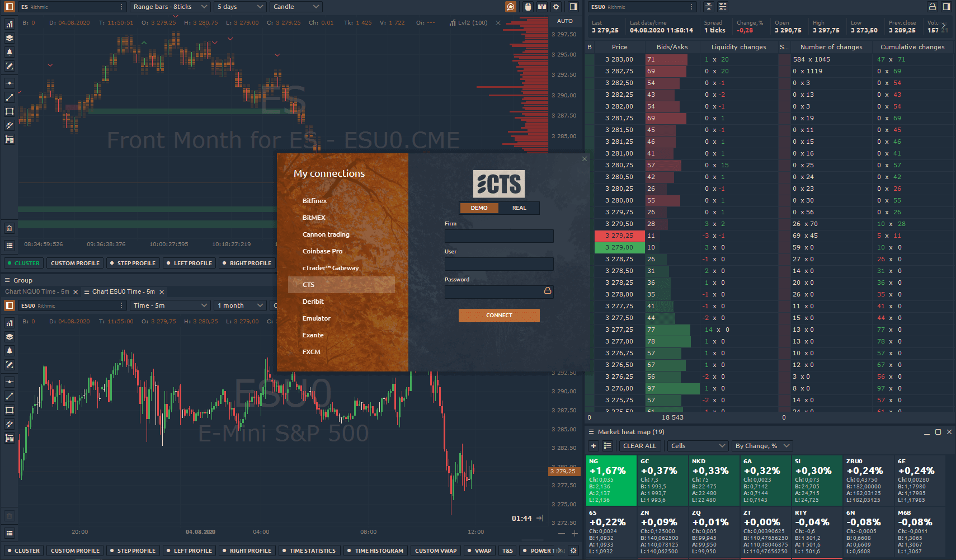This screenshot has width=956, height=560.
Task: Switch to Chart ESU0 Time - 5m tab
Action: 124,291
